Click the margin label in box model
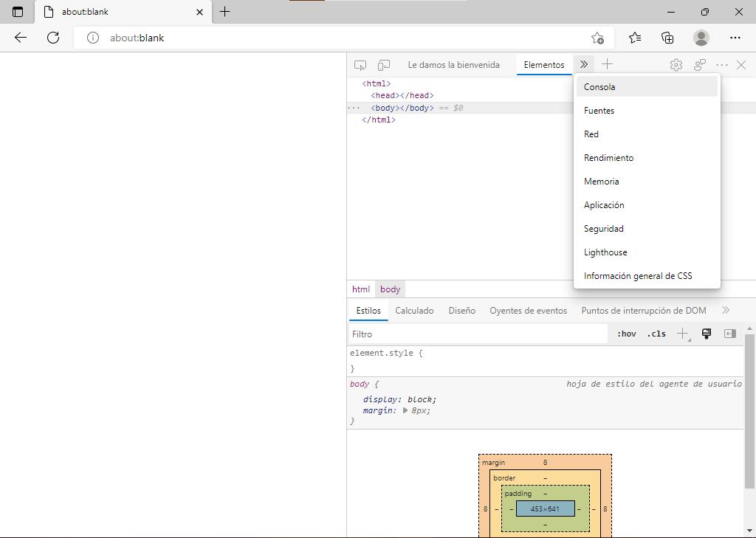The image size is (756, 538). click(x=493, y=462)
